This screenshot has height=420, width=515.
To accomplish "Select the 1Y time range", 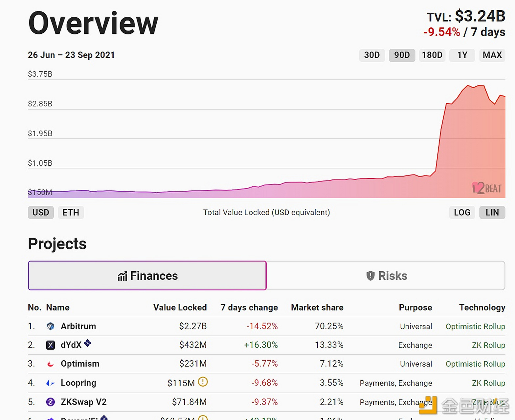I will click(462, 55).
